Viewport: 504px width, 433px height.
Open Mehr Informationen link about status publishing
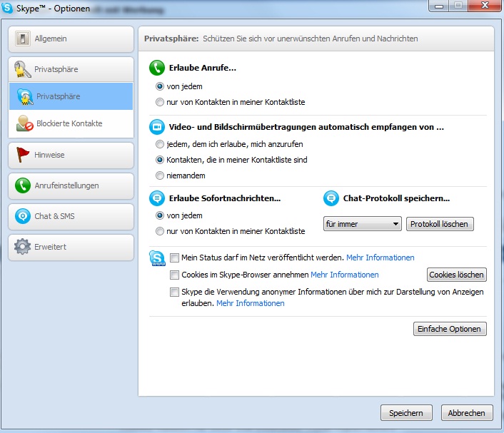pos(380,258)
